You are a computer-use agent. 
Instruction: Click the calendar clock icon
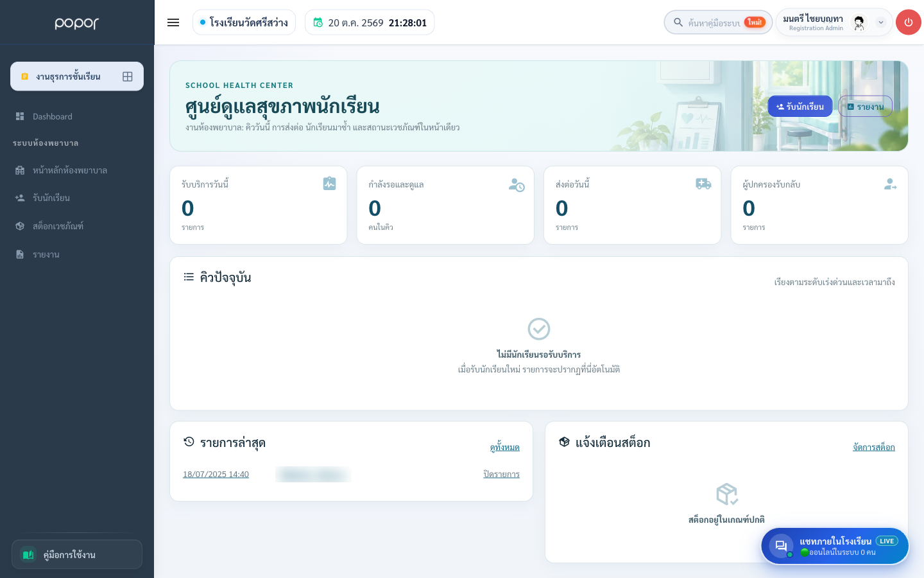318,22
